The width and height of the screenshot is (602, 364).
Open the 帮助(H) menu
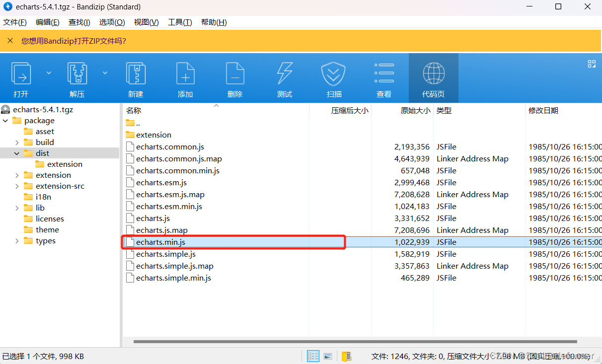point(214,22)
